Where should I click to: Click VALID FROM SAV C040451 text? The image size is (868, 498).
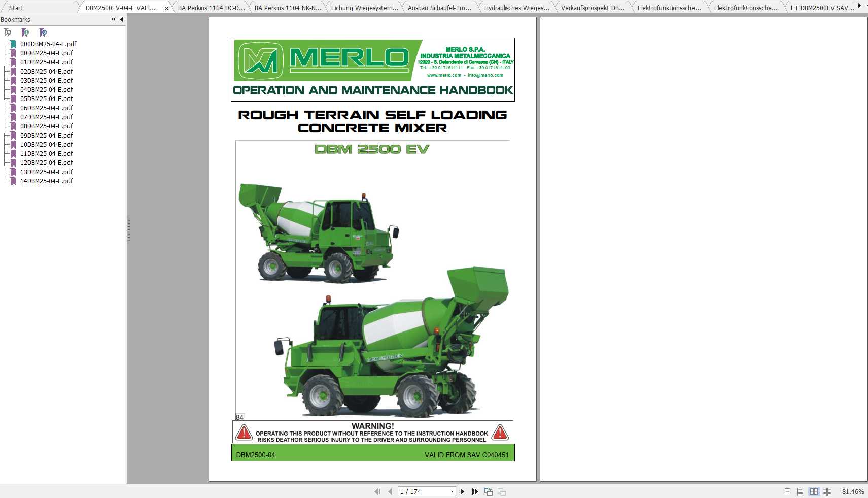coord(467,455)
